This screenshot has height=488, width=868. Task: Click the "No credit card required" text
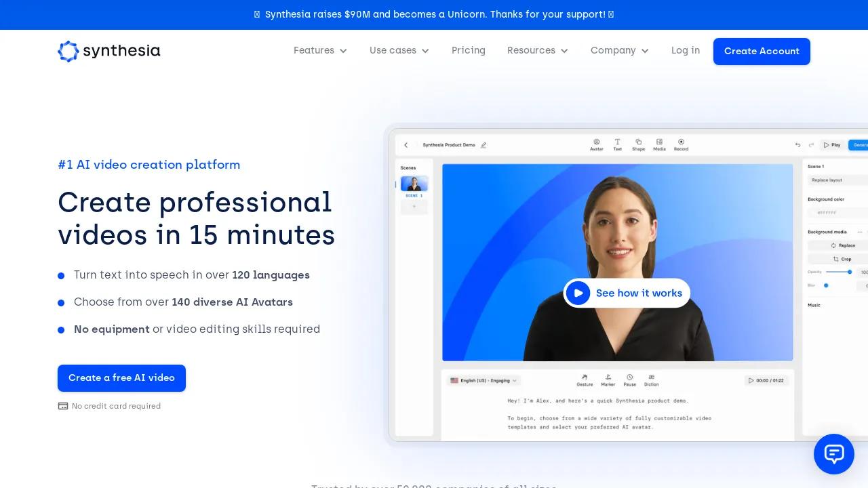point(116,406)
